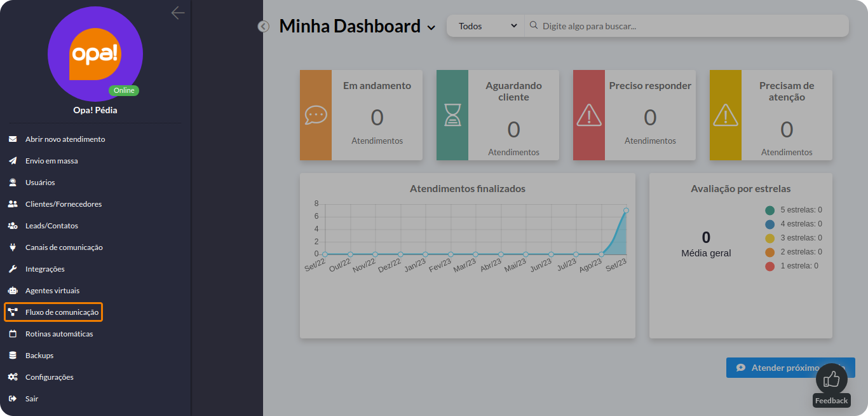Open Envio em massa menu item
The image size is (868, 416).
coord(51,161)
